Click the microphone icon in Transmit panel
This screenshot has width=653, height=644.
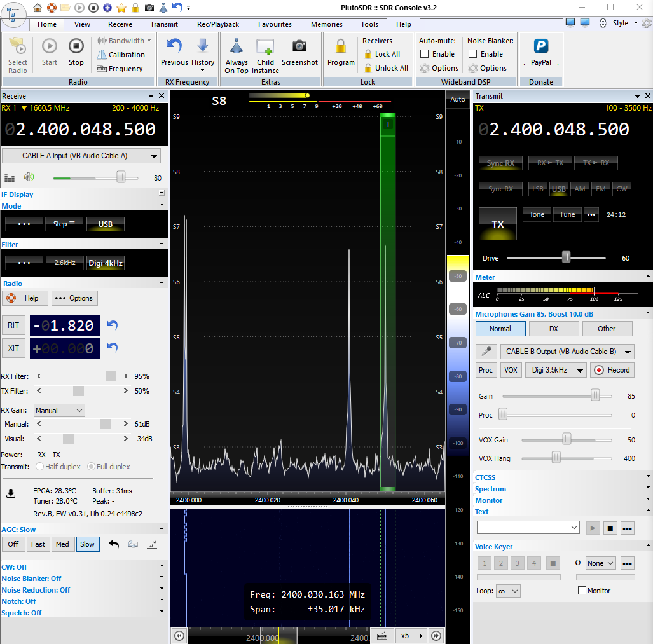click(486, 352)
